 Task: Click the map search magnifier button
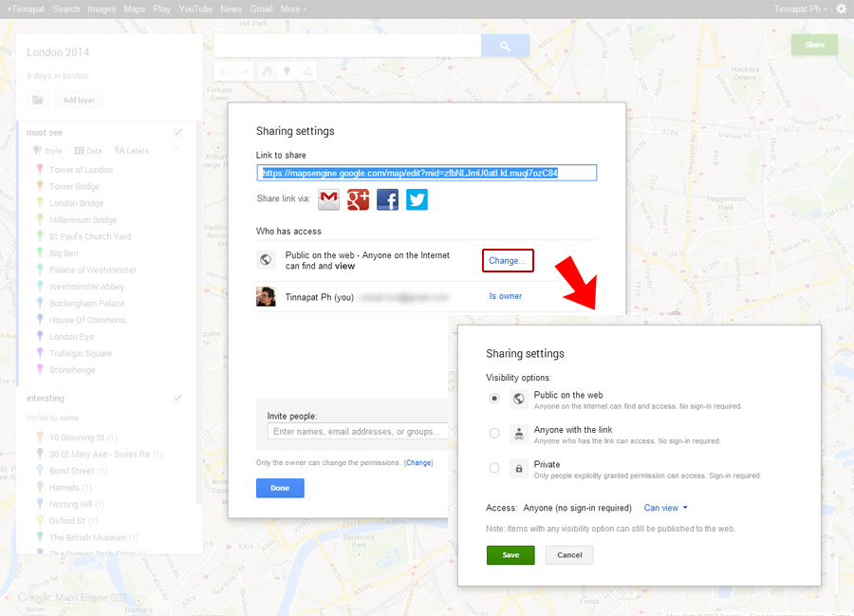[x=505, y=46]
